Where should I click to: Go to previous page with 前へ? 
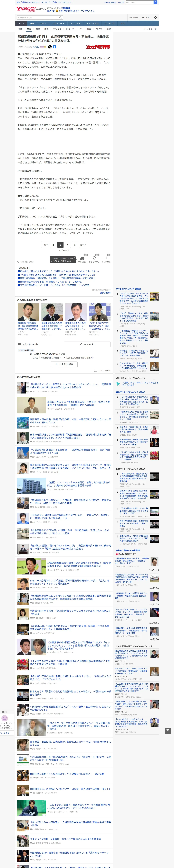tap(45, 245)
